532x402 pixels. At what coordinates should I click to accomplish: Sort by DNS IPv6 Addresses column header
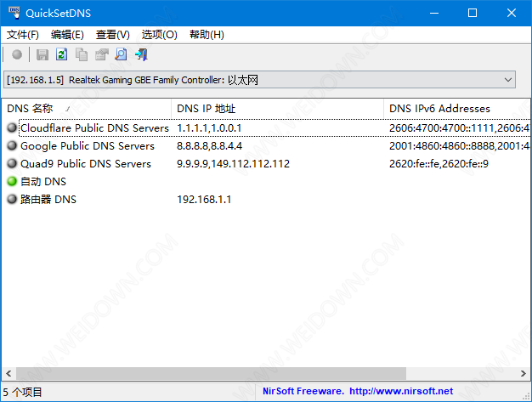456,109
